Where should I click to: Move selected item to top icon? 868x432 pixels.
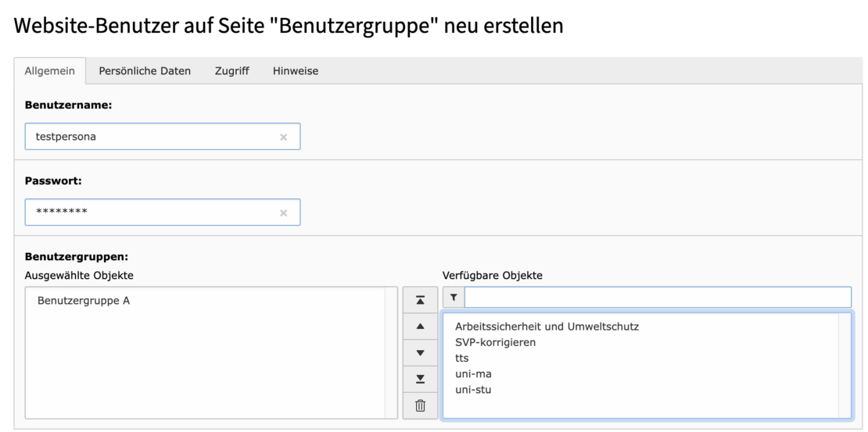coord(420,300)
